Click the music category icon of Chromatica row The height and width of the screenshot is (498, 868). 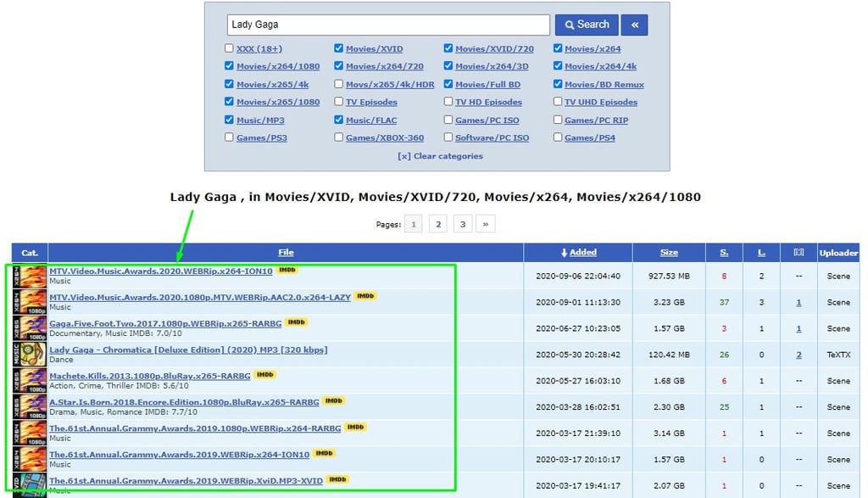(x=30, y=355)
